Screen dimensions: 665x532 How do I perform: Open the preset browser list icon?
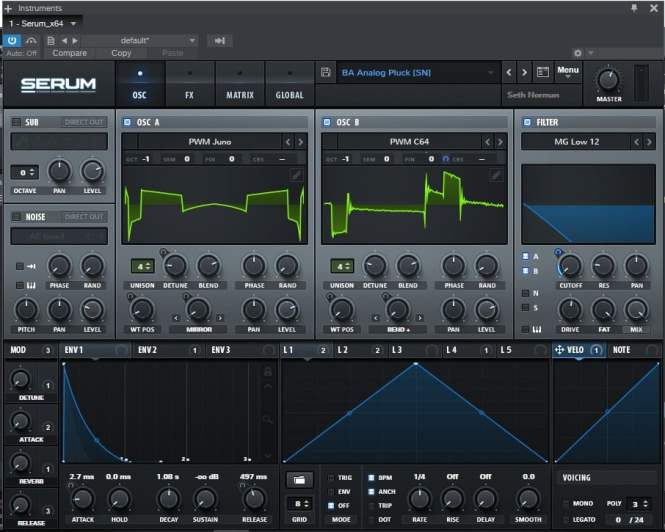542,72
